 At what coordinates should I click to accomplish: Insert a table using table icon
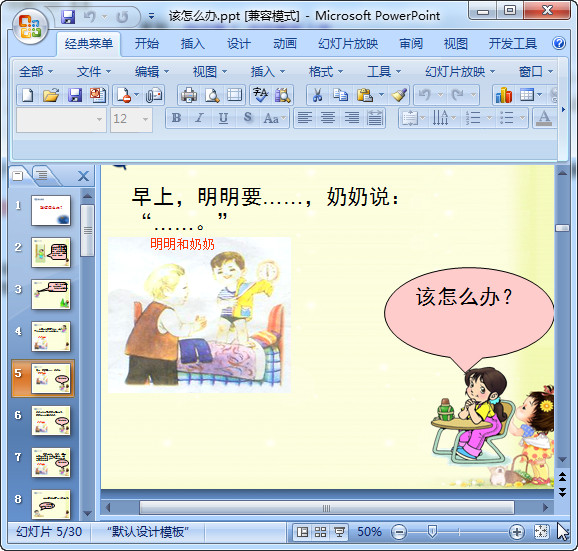point(527,95)
